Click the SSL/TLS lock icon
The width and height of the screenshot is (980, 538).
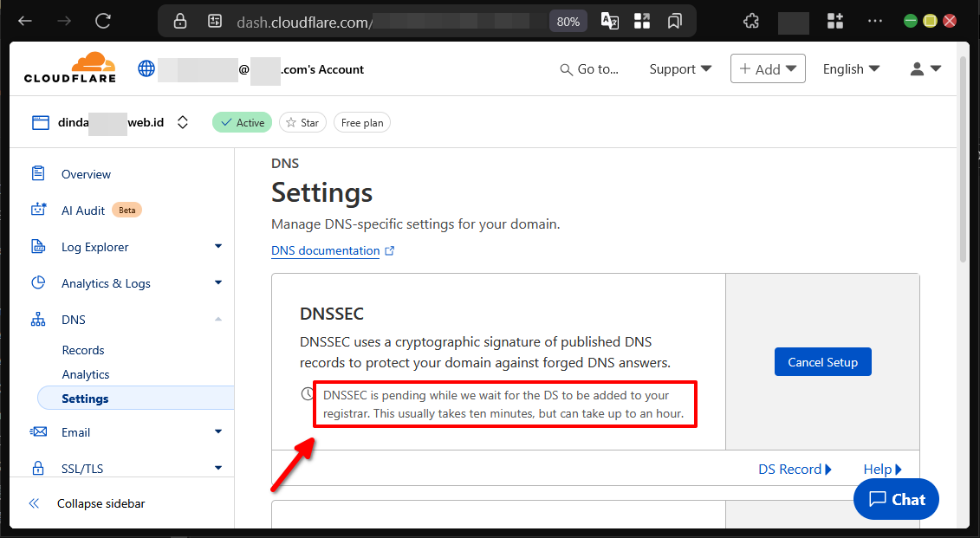38,467
